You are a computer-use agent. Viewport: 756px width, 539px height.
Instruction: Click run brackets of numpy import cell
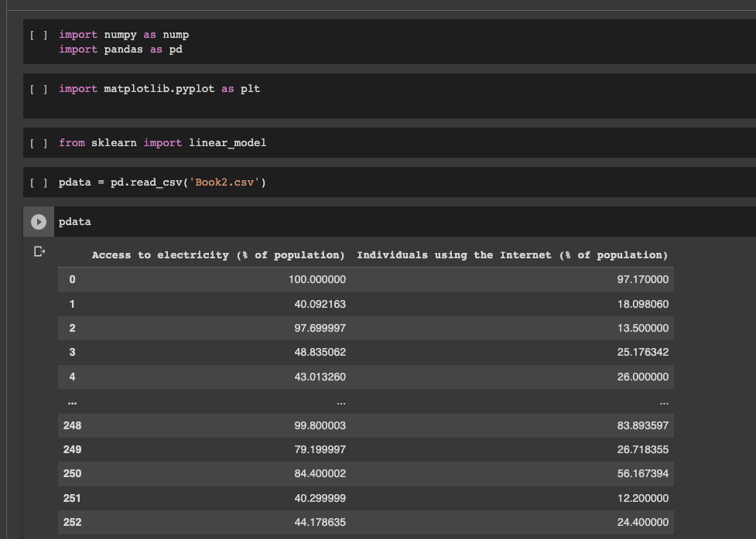tap(39, 35)
